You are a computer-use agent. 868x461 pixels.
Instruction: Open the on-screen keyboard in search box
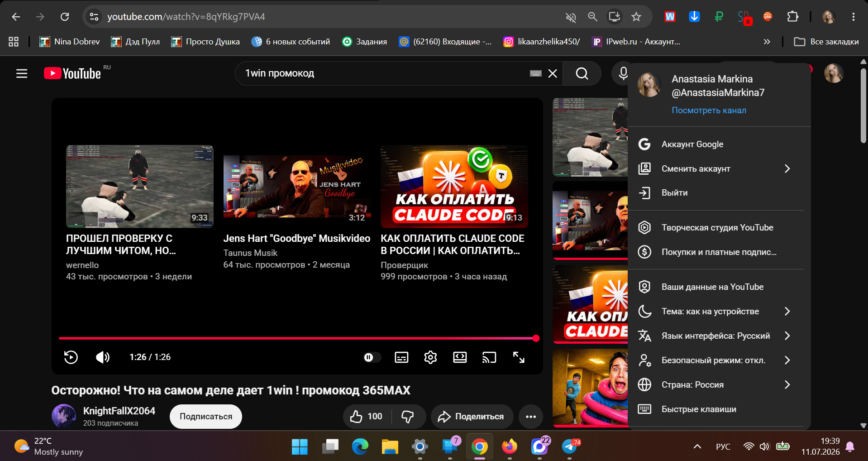pyautogui.click(x=536, y=73)
